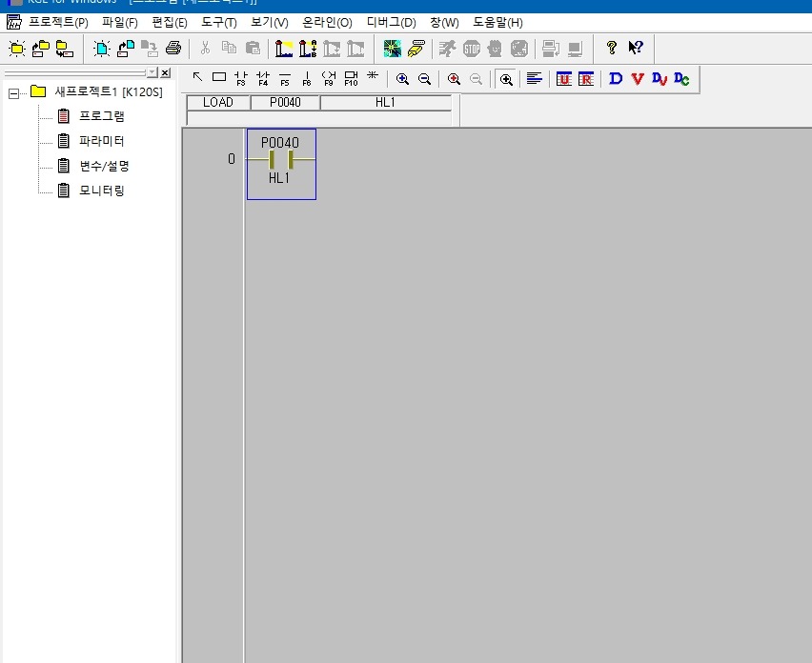Click the print icon in toolbar
812x663 pixels.
click(x=173, y=48)
